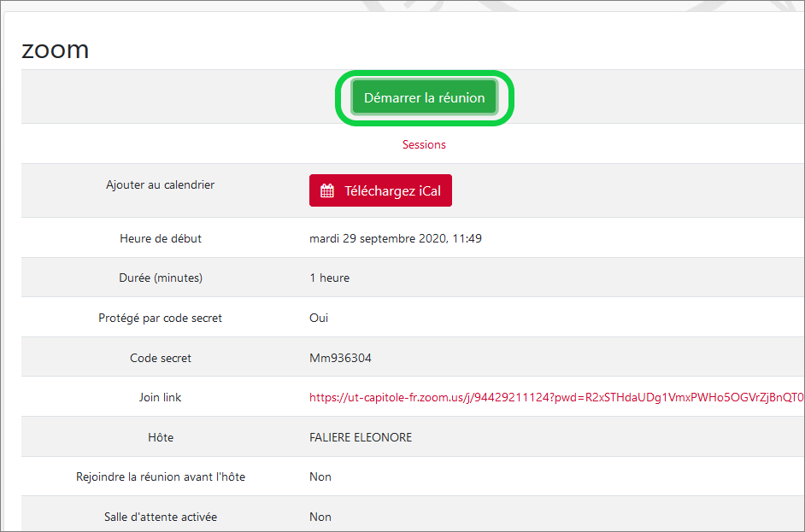Select the Heure de début label
The image size is (805, 532).
(x=160, y=238)
